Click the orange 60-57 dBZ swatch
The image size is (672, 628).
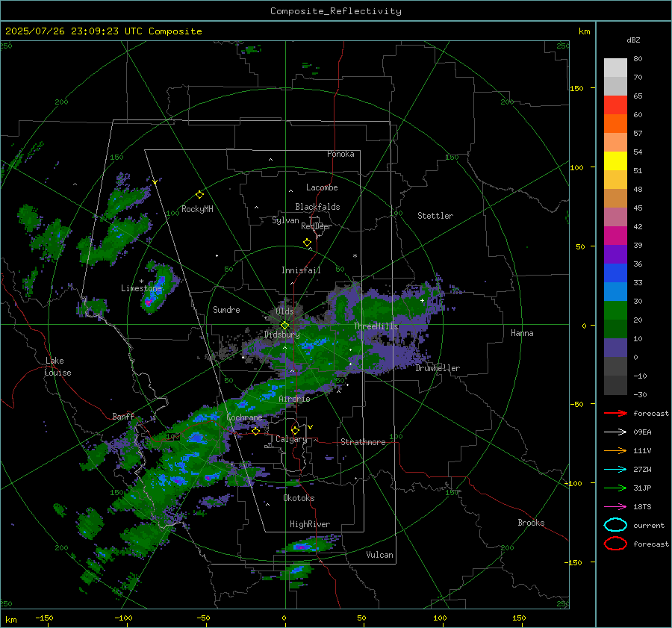tap(615, 124)
